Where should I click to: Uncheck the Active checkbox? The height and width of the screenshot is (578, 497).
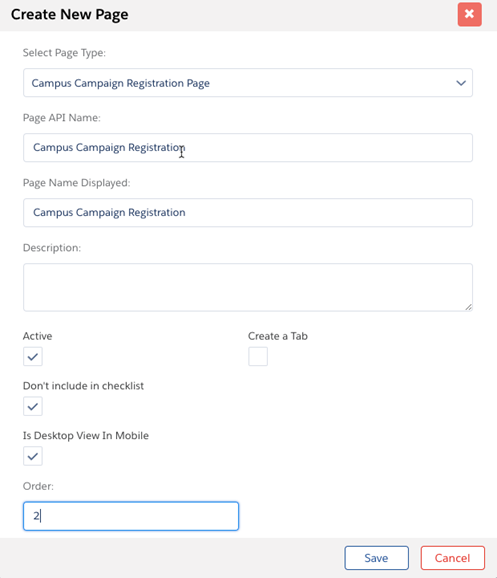33,356
